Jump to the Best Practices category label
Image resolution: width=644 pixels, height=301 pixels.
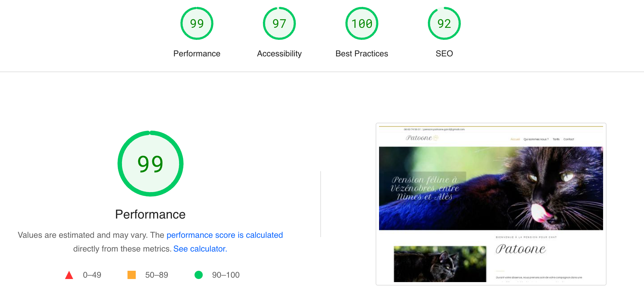tap(362, 54)
